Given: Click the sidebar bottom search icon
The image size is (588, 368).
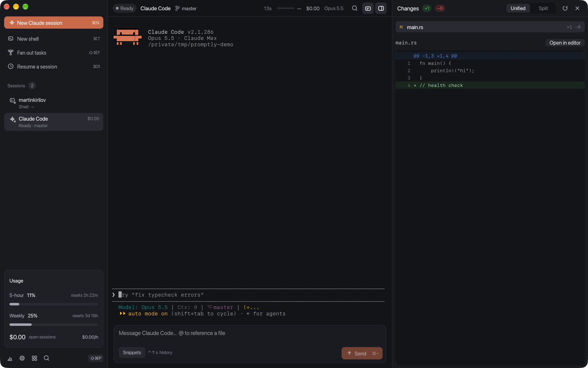Looking at the screenshot, I should tap(46, 358).
